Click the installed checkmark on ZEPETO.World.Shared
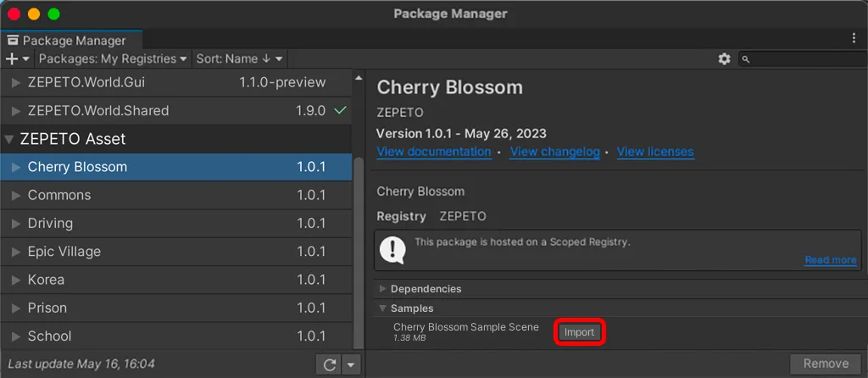The width and height of the screenshot is (868, 378). coord(340,111)
